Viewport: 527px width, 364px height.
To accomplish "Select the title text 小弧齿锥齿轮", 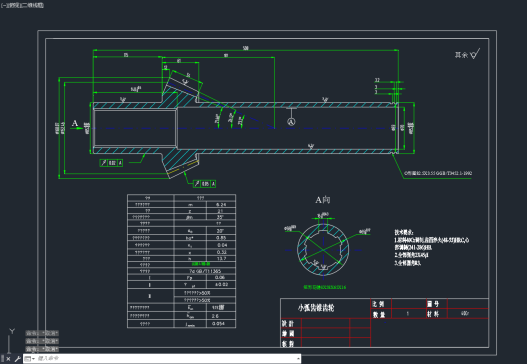I will 316,308.
